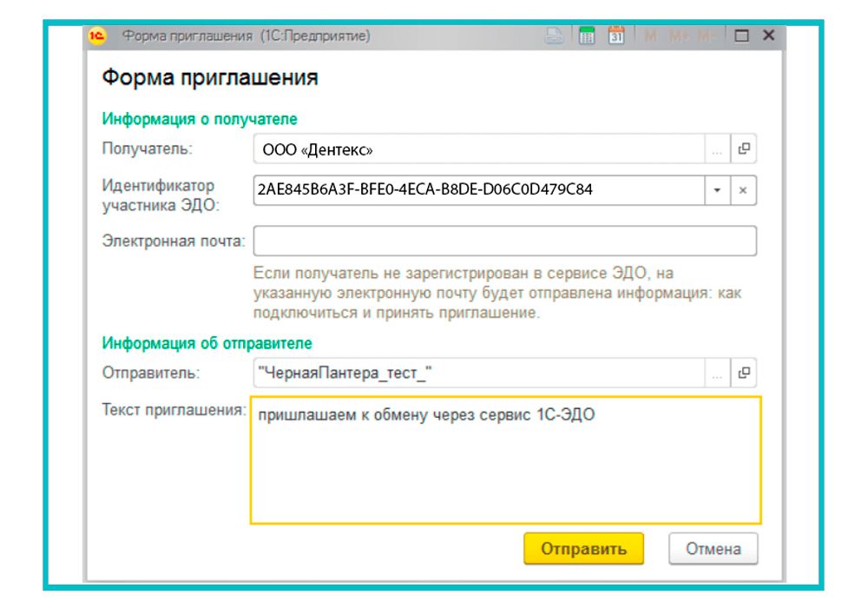This screenshot has width=868, height=608.
Task: Open the Отправитель record with its open icon
Action: (744, 373)
